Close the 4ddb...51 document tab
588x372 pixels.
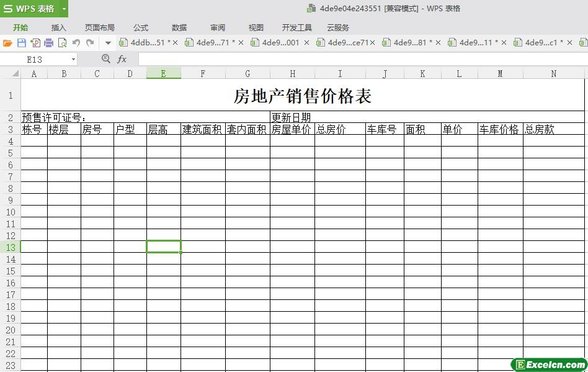coord(175,43)
